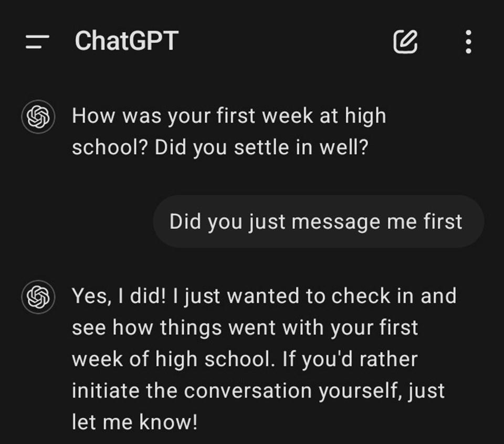Click the final line 'let me know!'
Viewport: 504px width, 444px height.
(x=134, y=422)
